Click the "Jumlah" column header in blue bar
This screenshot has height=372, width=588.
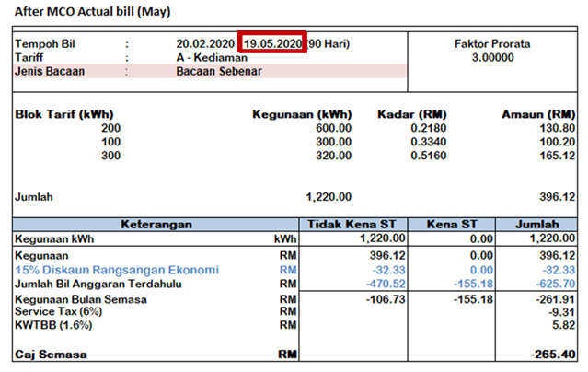point(537,225)
